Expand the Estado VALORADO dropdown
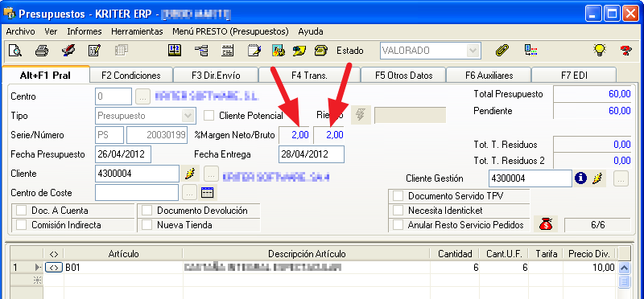644x299 pixels. 473,51
